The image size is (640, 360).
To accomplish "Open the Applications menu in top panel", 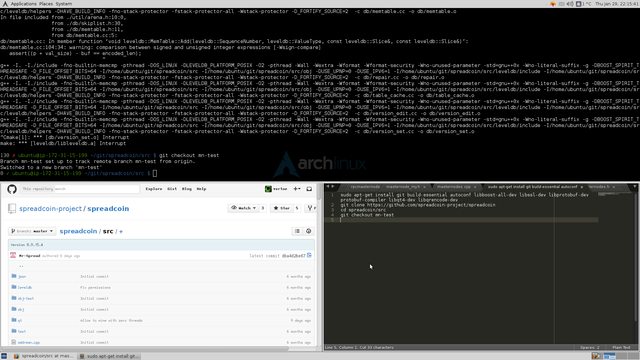I will 23,4.
